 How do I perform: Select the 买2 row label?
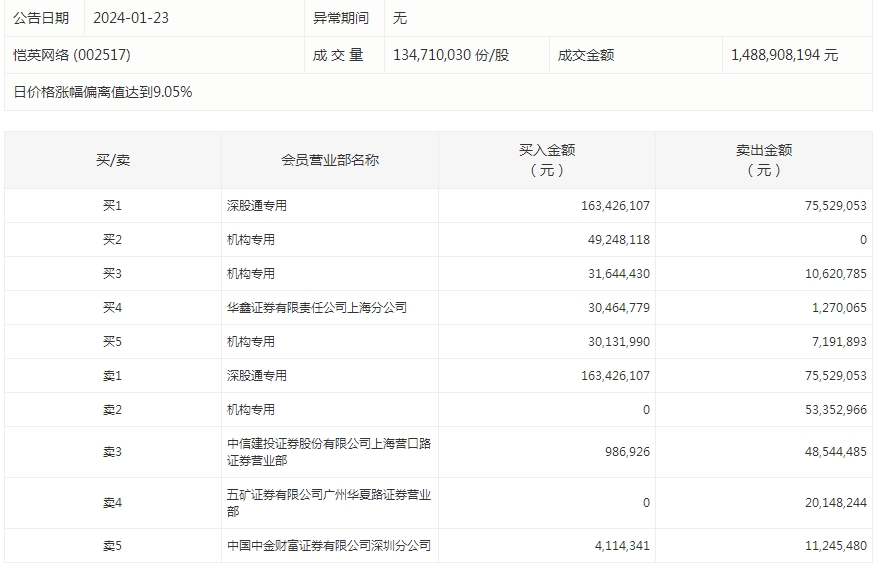click(112, 240)
